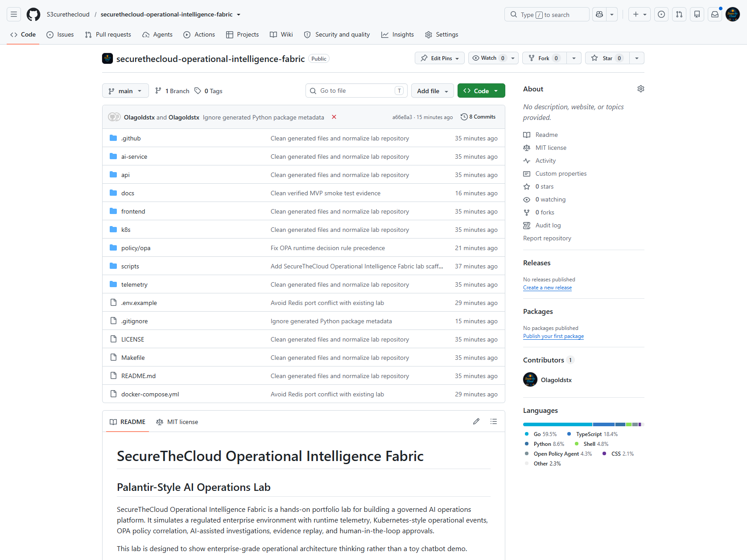The height and width of the screenshot is (560, 747).
Task: Open notifications inbox icon
Action: pyautogui.click(x=715, y=14)
